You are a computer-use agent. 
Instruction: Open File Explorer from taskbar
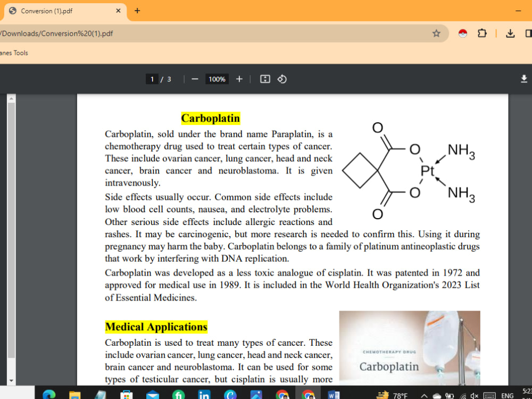[74, 395]
